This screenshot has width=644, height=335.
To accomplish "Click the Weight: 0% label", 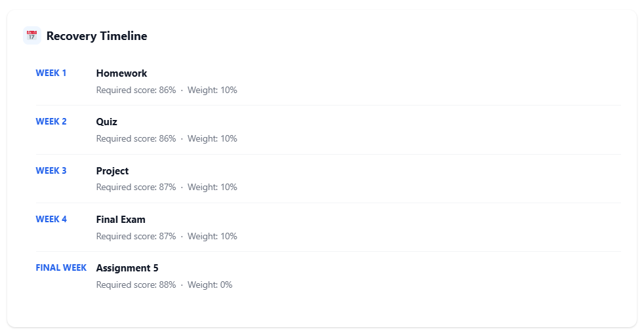I will point(210,285).
